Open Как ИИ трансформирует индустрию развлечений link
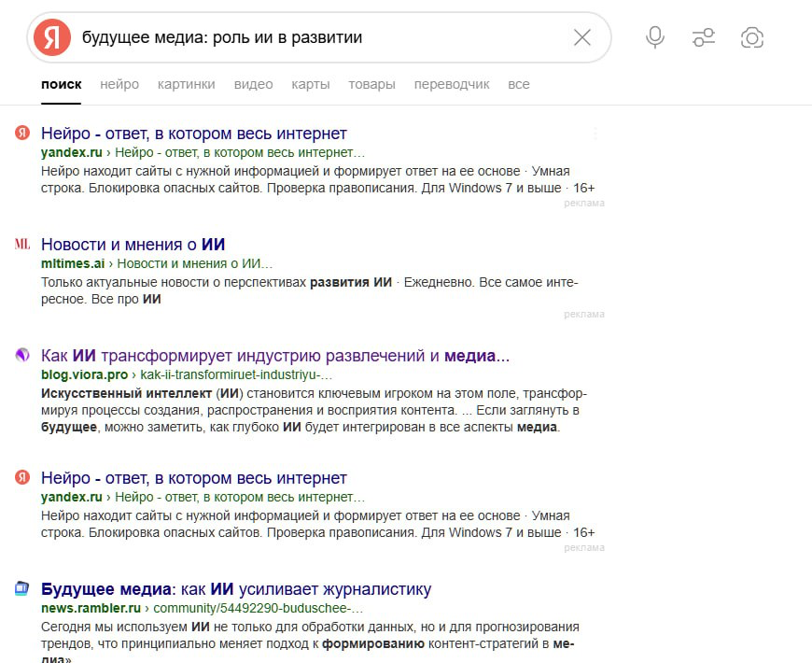The height and width of the screenshot is (663, 812). [x=275, y=356]
